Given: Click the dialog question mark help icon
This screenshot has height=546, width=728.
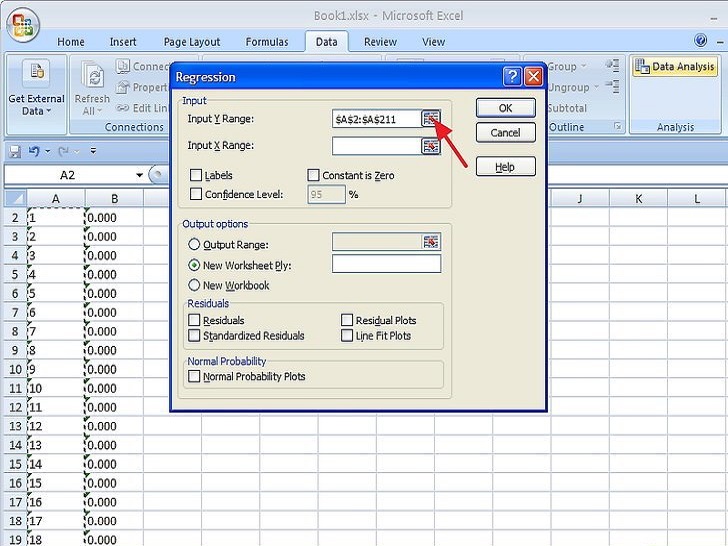Looking at the screenshot, I should pyautogui.click(x=512, y=77).
